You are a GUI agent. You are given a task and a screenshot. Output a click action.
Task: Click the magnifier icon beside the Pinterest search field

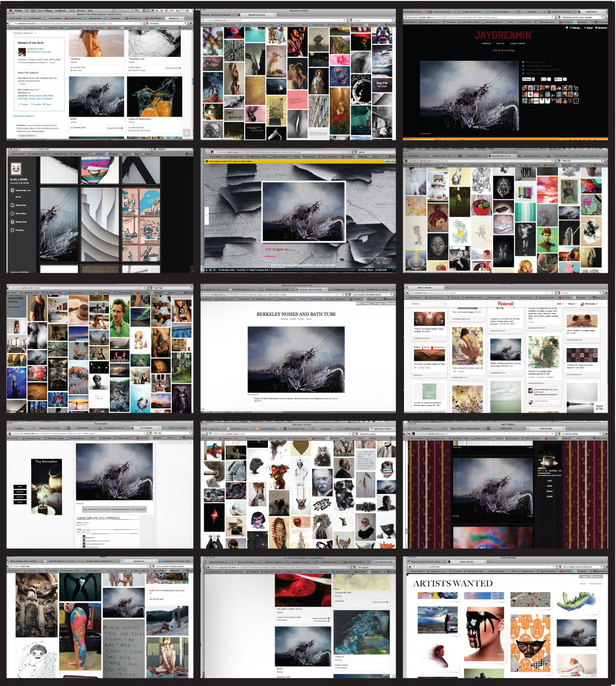coord(445,303)
